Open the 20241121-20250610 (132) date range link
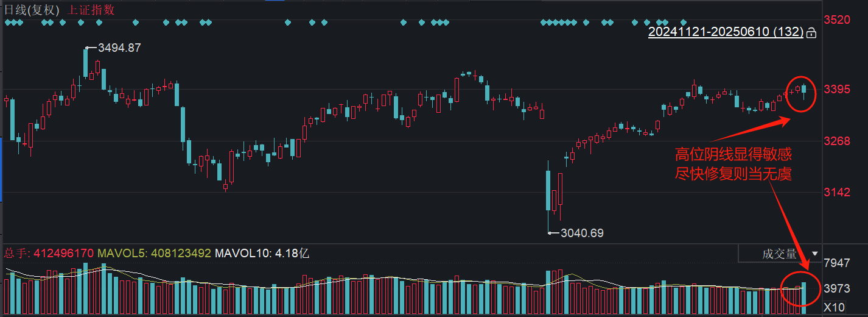Viewport: 868px width, 317px height. [726, 32]
